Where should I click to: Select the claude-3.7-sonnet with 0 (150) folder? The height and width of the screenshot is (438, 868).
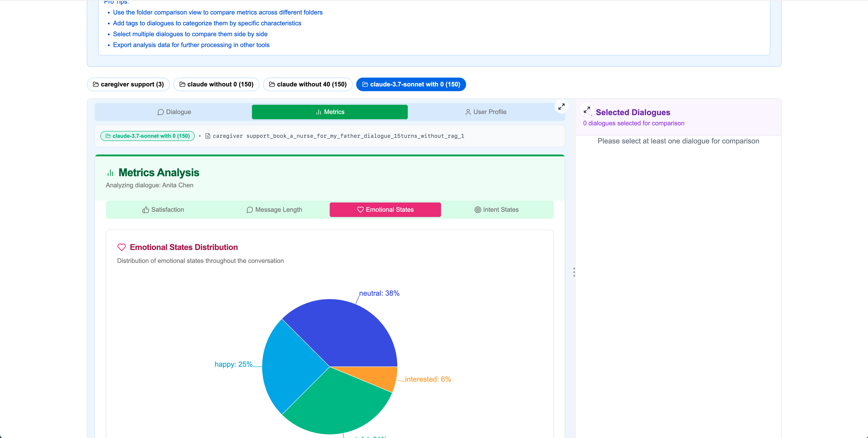click(x=411, y=84)
